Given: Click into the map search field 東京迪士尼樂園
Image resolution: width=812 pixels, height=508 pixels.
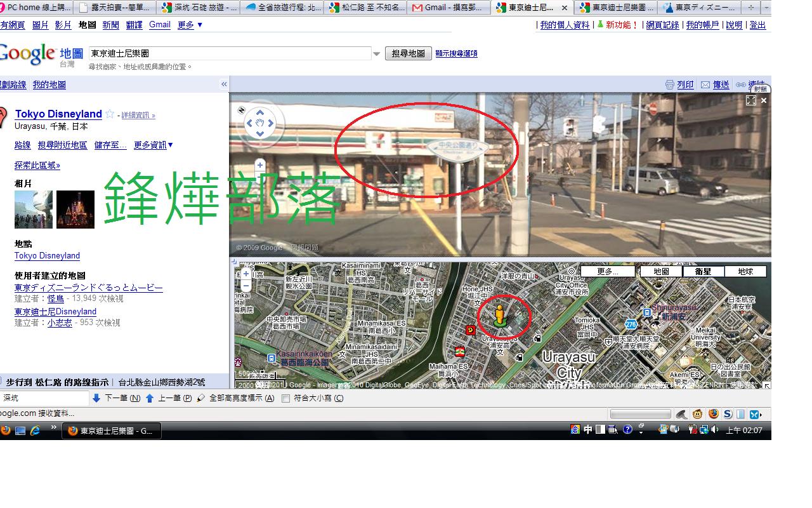Looking at the screenshot, I should (x=230, y=53).
